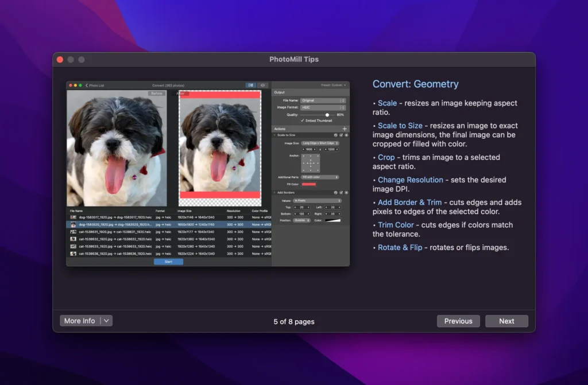Collapse the Add Borders section

tap(274, 192)
